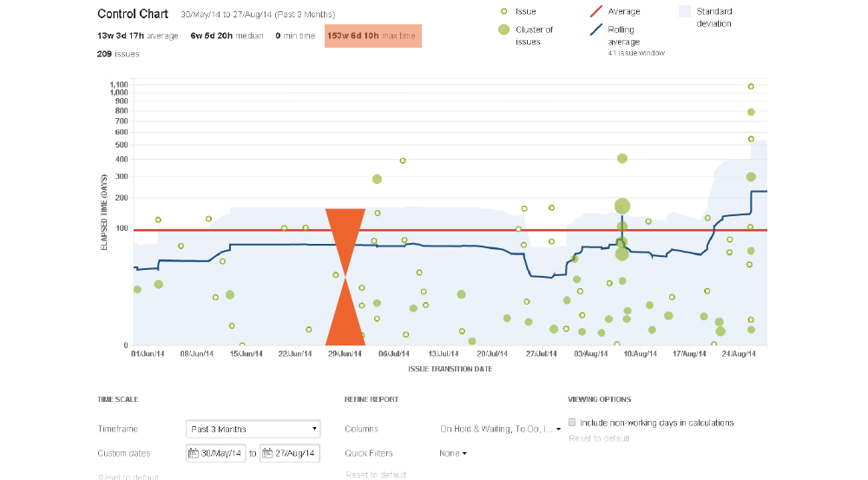Click the '24/Aug/14' axis date label
The height and width of the screenshot is (480, 868).
[x=739, y=354]
